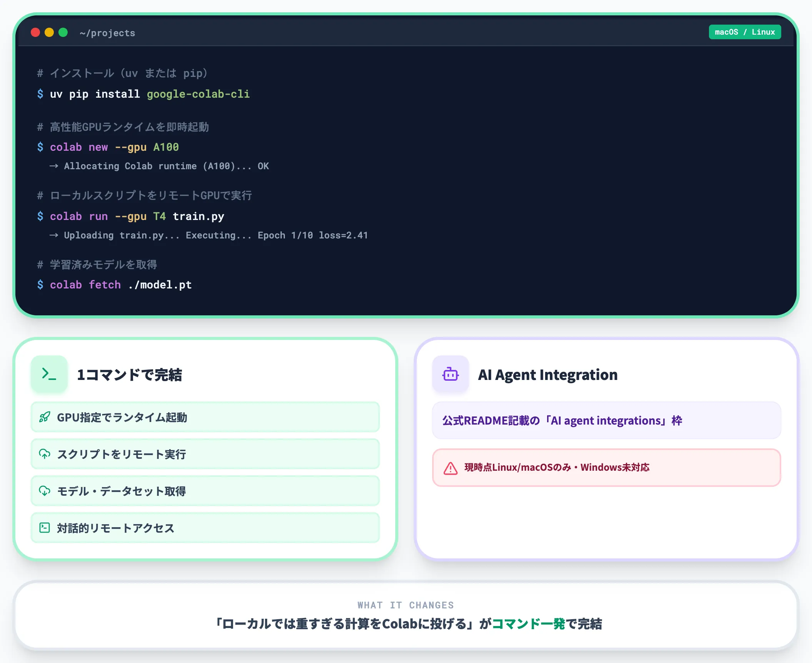Click the green maximize dot in terminal header

point(63,32)
